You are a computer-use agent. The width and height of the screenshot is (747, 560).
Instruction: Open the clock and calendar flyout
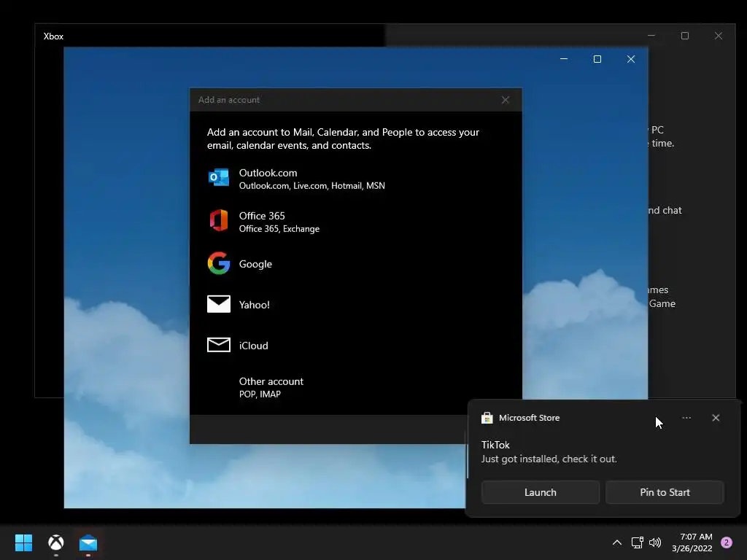pos(692,542)
